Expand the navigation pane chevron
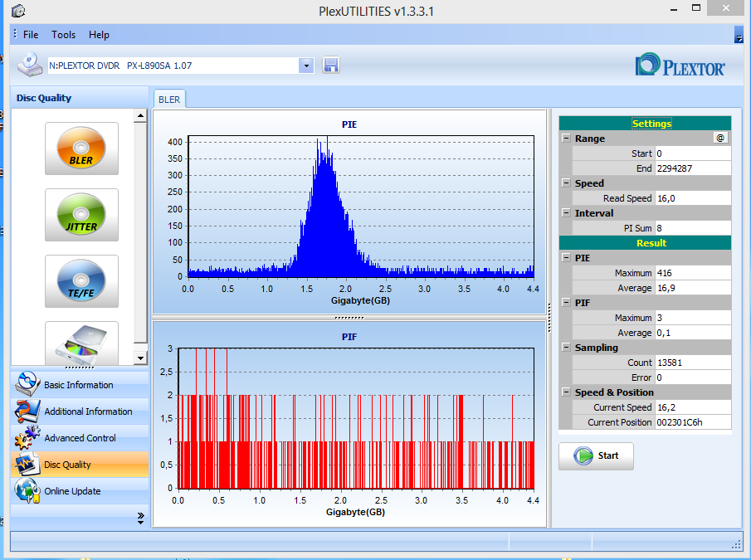This screenshot has width=751, height=560. [x=140, y=519]
